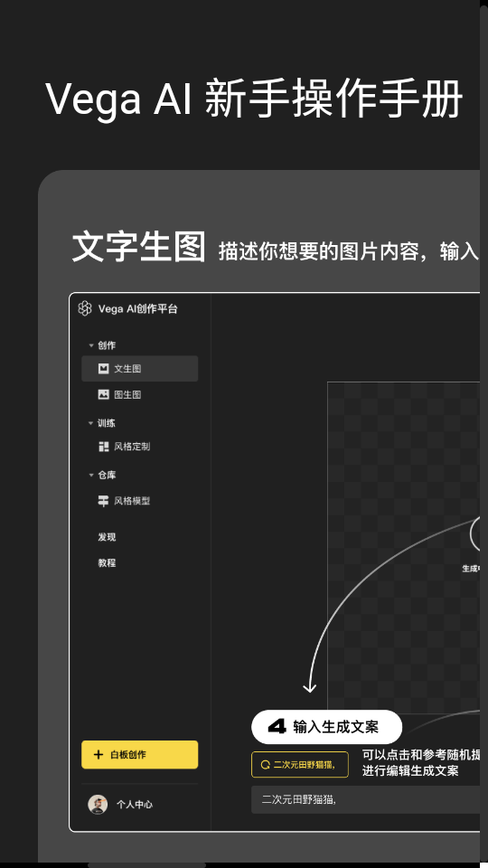This screenshot has height=868, width=488.
Task: Click the 图生图 image icon
Action: click(x=103, y=395)
